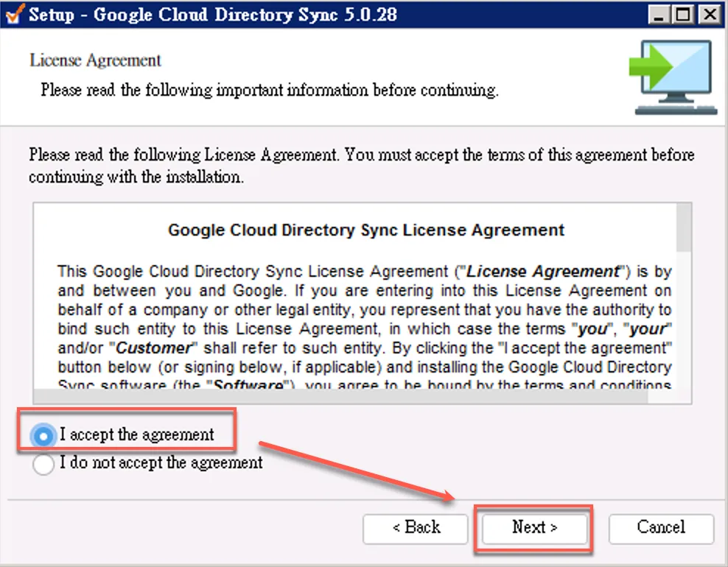Click the window title "Setup - Google Cloud Directory Sync 5.0.28"
The height and width of the screenshot is (567, 728).
pos(213,15)
